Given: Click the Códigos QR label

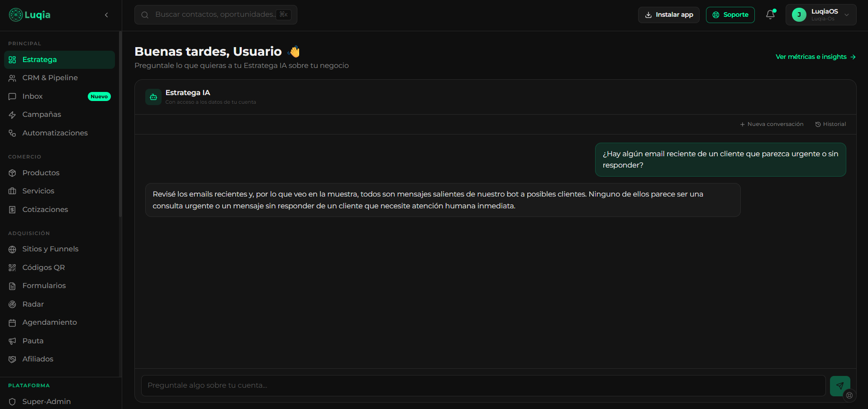Looking at the screenshot, I should pyautogui.click(x=43, y=268).
